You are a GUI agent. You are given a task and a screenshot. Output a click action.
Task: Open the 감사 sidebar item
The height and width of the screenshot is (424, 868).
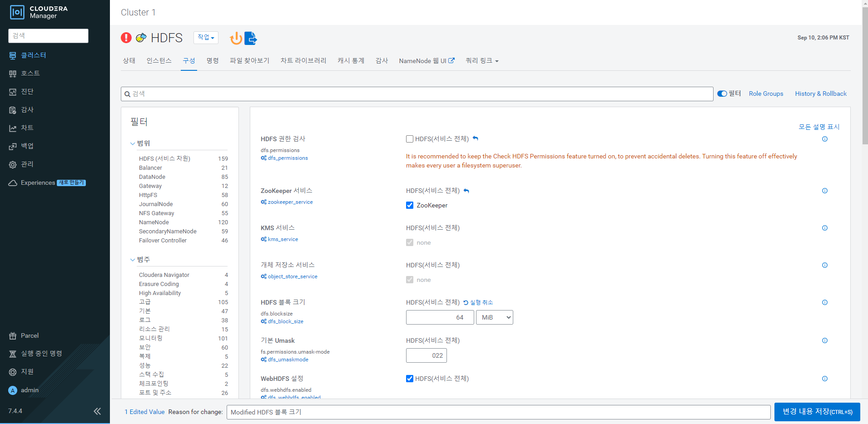(x=21, y=109)
